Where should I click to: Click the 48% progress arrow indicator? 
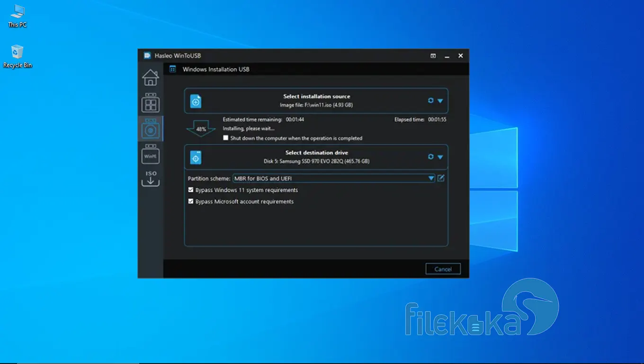pyautogui.click(x=201, y=128)
